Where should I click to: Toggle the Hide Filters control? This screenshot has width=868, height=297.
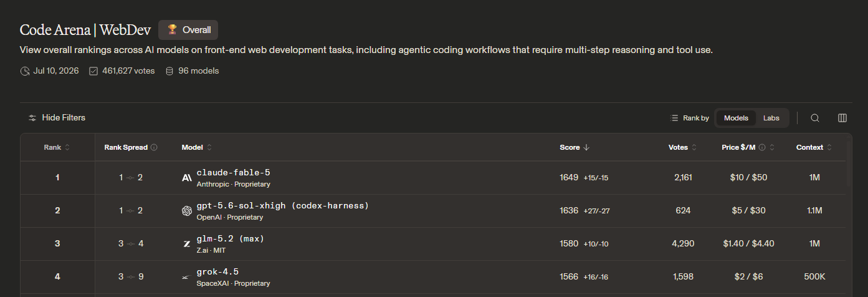57,118
